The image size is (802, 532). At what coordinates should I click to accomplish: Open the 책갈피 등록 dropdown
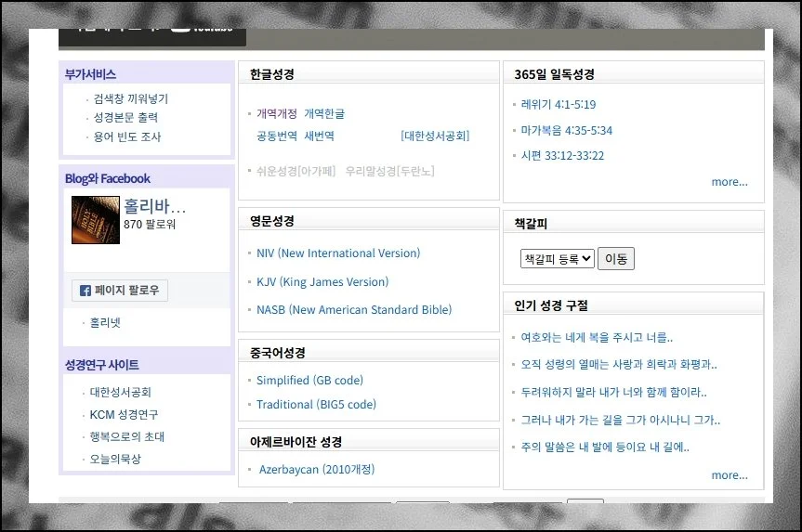(x=557, y=259)
